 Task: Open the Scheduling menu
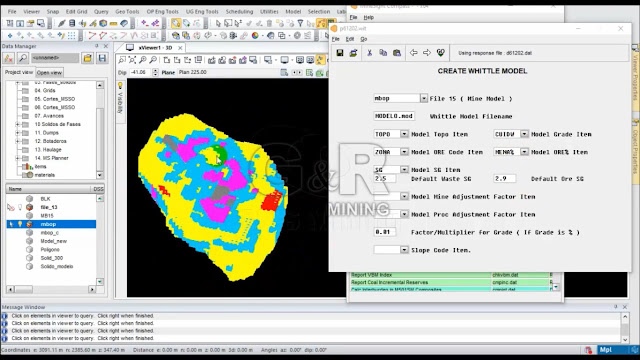tap(239, 11)
